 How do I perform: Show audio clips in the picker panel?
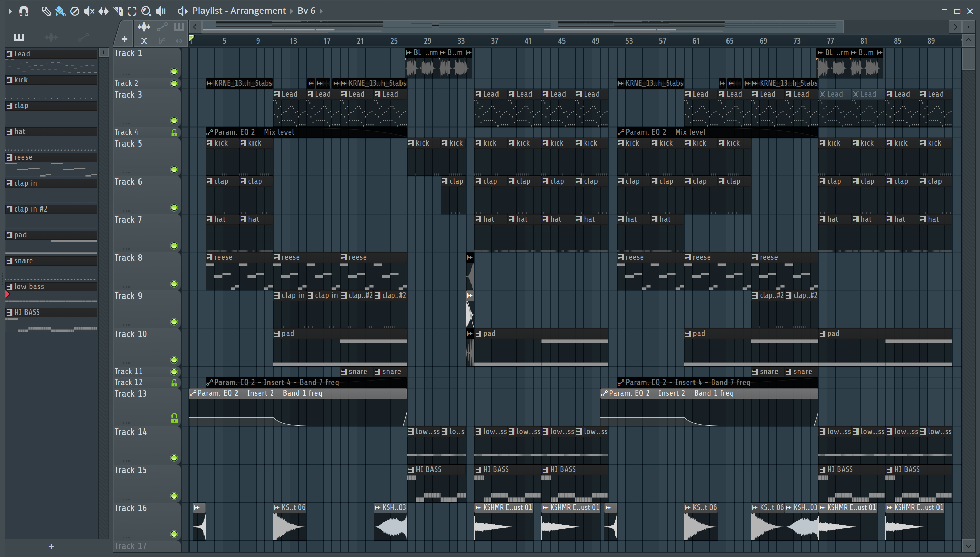pos(51,37)
